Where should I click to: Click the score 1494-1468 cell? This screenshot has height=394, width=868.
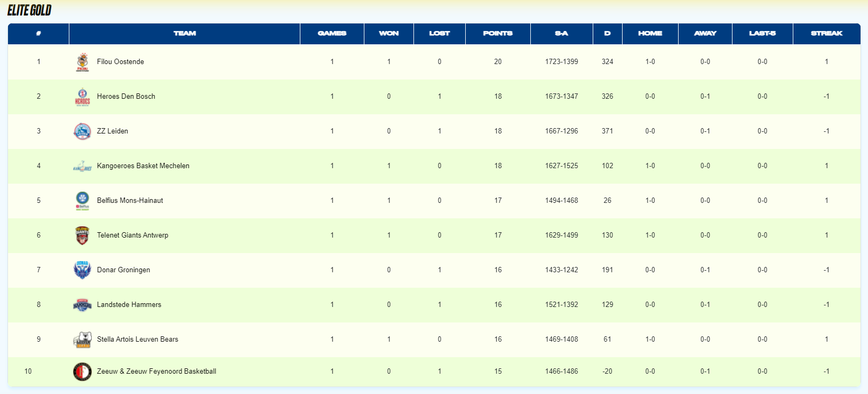click(562, 201)
